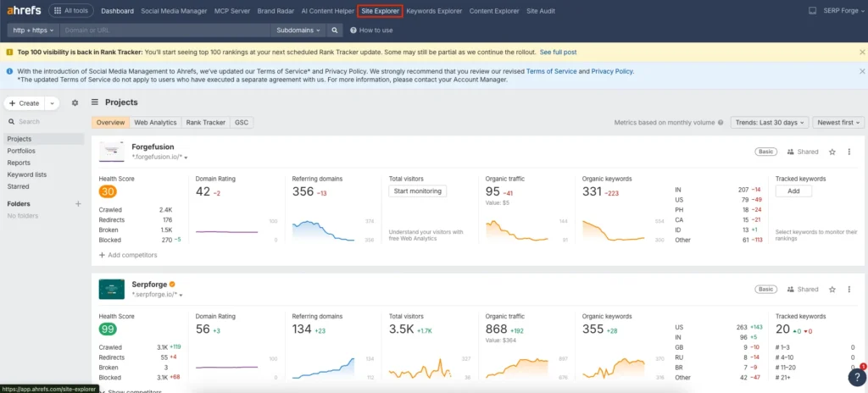The width and height of the screenshot is (868, 393).
Task: Open Brand Radar in the navigation
Action: 275,10
